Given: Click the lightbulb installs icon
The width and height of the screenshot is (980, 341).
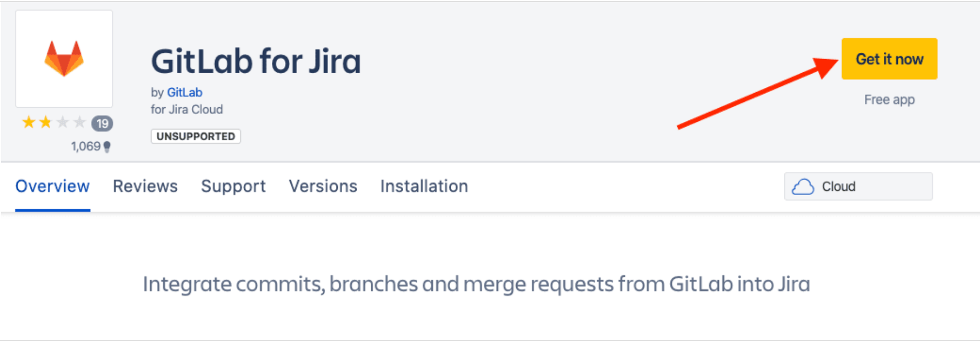Looking at the screenshot, I should pos(107,146).
